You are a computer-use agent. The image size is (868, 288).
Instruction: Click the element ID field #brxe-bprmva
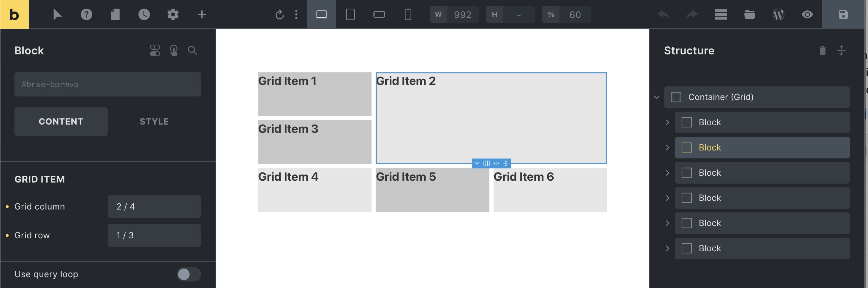(107, 84)
